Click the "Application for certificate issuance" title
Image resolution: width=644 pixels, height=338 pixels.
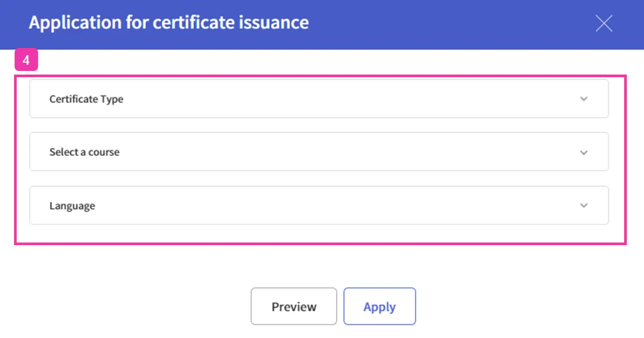(x=168, y=23)
